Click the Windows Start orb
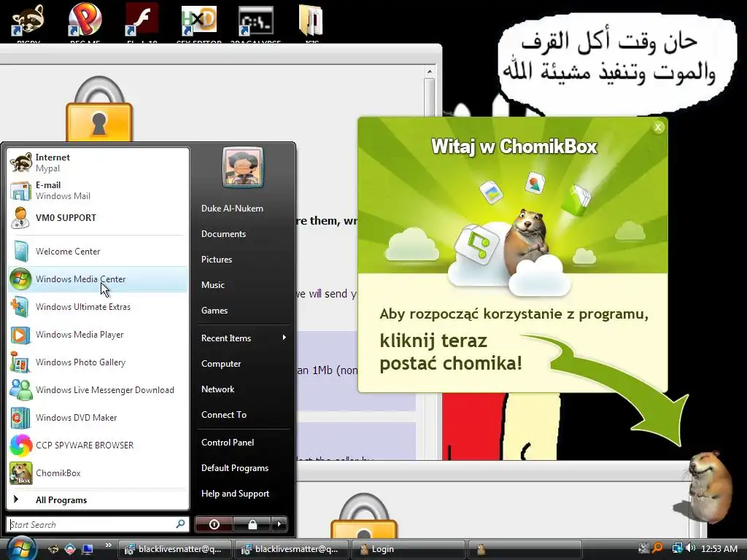 21,548
